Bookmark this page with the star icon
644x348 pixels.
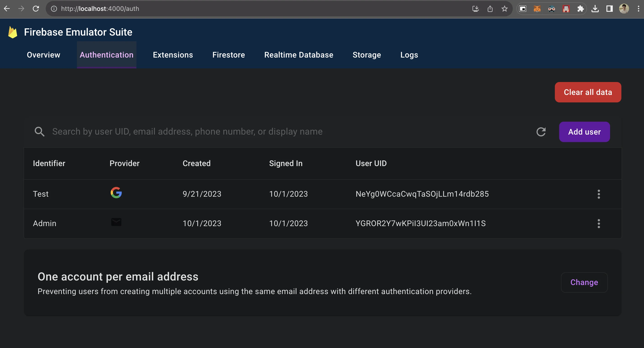click(505, 9)
